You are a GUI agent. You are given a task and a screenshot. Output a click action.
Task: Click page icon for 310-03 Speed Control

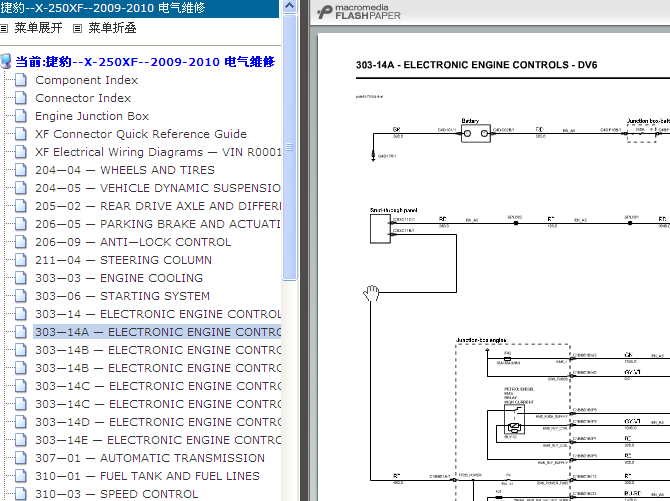(x=21, y=494)
